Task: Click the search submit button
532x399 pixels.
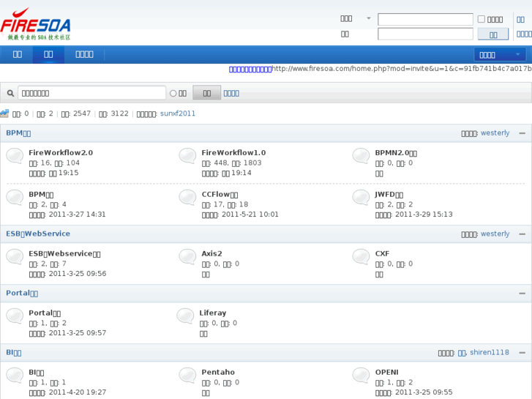Action: click(x=206, y=93)
